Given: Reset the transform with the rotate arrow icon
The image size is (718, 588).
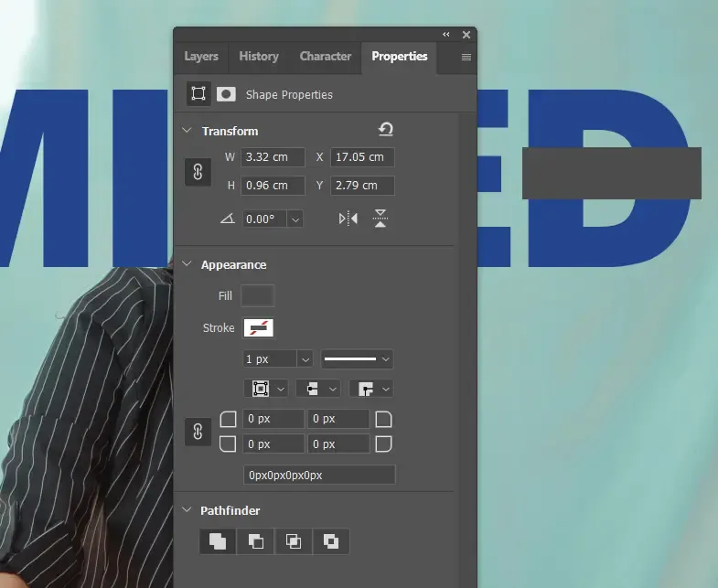Looking at the screenshot, I should pyautogui.click(x=386, y=130).
